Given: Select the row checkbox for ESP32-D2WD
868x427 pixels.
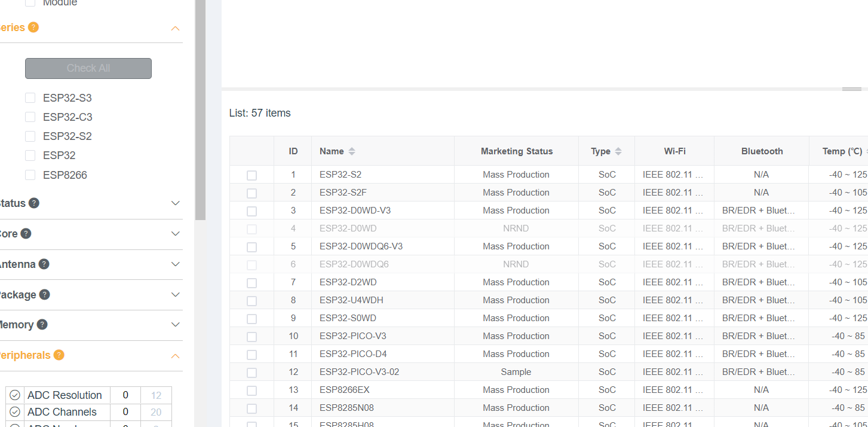Looking at the screenshot, I should [251, 283].
